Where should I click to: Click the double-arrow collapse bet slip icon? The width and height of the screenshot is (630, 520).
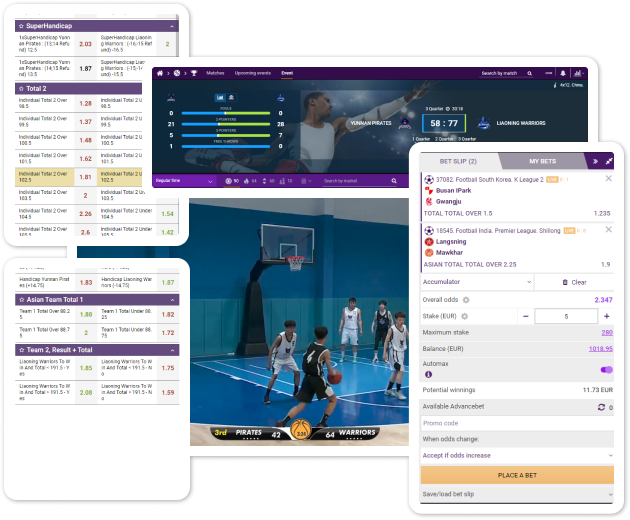tap(595, 161)
